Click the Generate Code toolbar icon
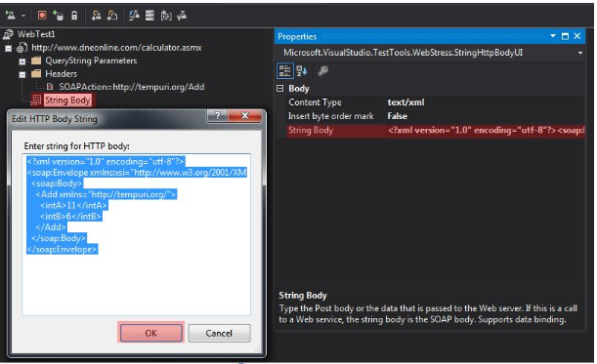597x364 pixels. (134, 16)
